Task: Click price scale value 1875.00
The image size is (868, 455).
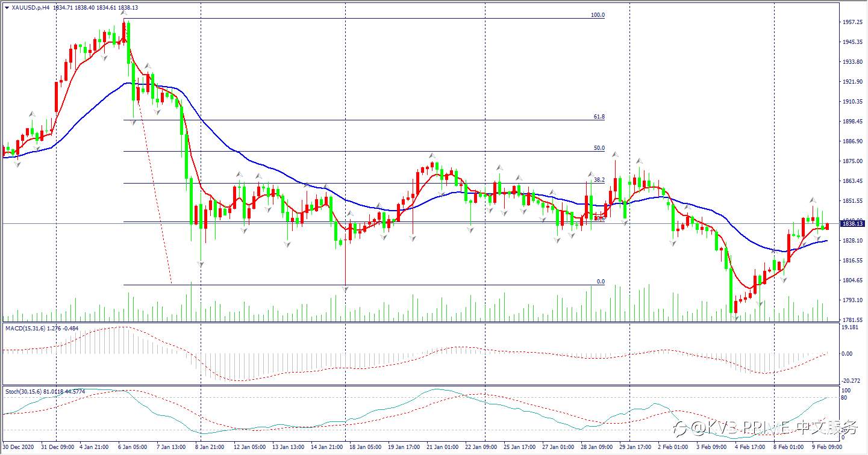Action: [x=852, y=161]
